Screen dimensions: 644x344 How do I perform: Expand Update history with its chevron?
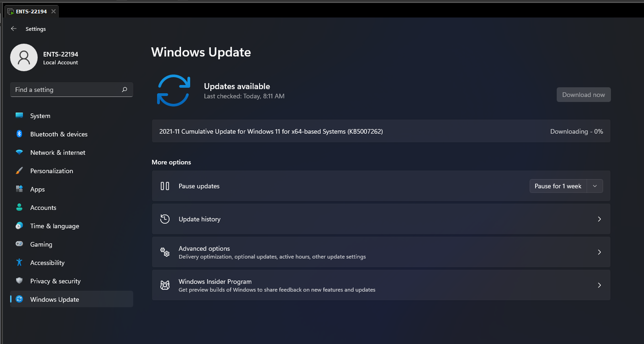pyautogui.click(x=599, y=219)
